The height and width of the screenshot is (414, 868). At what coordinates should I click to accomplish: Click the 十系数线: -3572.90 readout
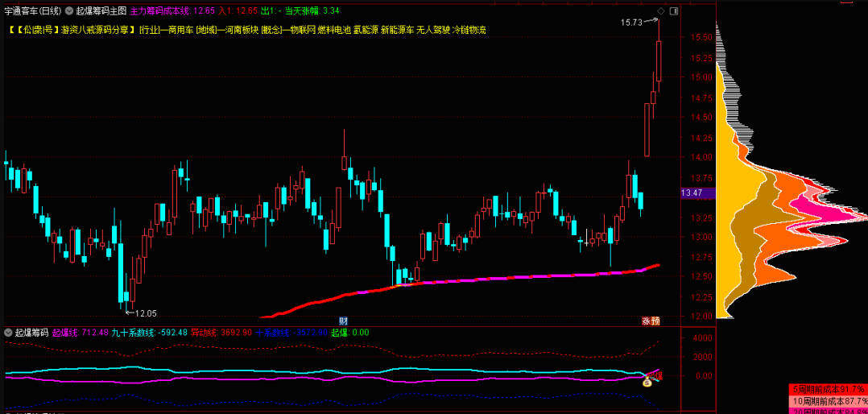pos(291,333)
